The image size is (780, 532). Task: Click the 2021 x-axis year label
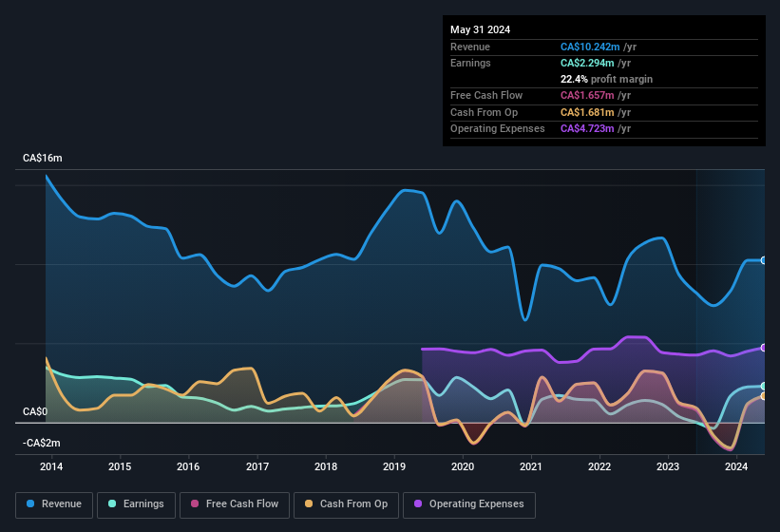531,466
